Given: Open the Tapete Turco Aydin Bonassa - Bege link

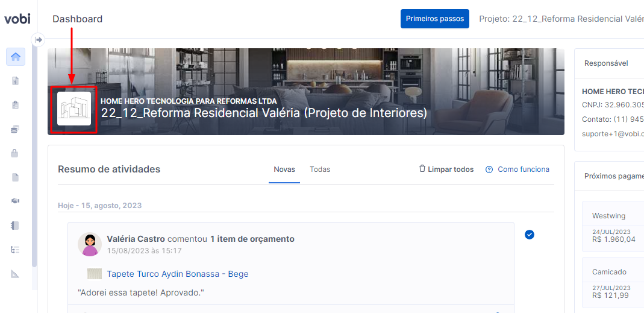Looking at the screenshot, I should (x=178, y=274).
